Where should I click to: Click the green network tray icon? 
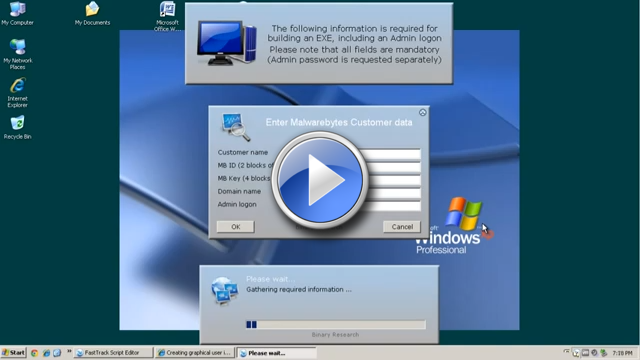click(x=603, y=353)
